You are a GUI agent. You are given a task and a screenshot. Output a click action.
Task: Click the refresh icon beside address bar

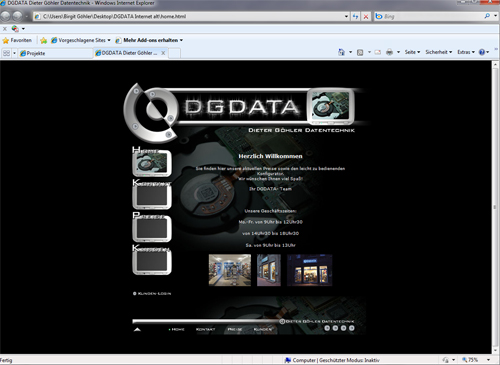click(355, 16)
